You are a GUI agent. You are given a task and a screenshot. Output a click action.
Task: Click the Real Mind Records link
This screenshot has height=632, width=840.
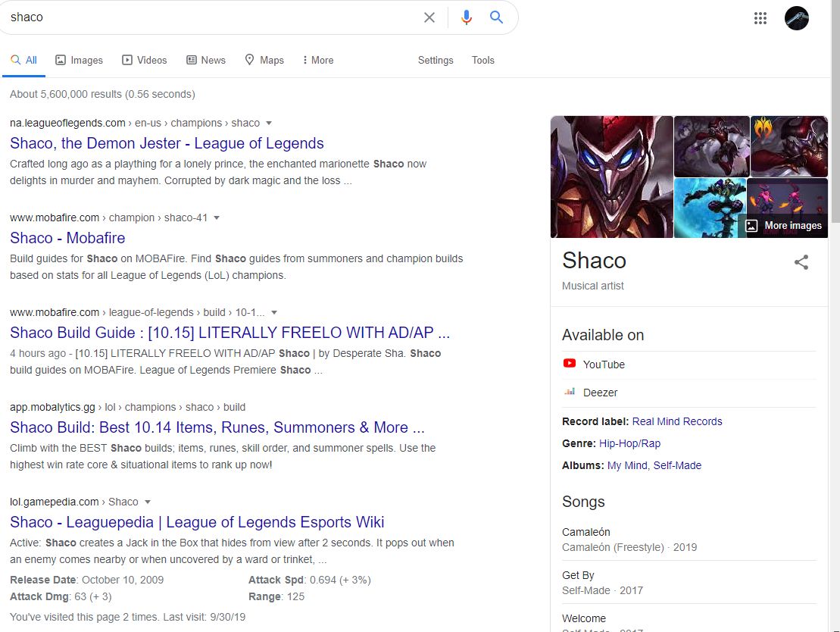coord(676,421)
